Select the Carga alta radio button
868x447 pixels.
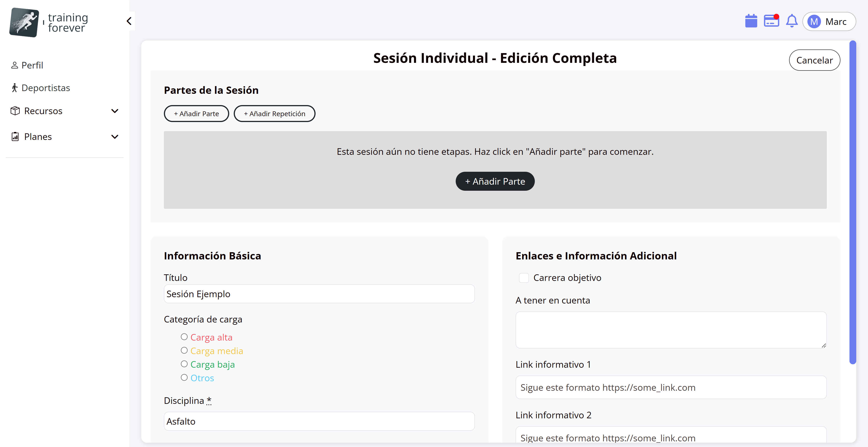click(184, 337)
